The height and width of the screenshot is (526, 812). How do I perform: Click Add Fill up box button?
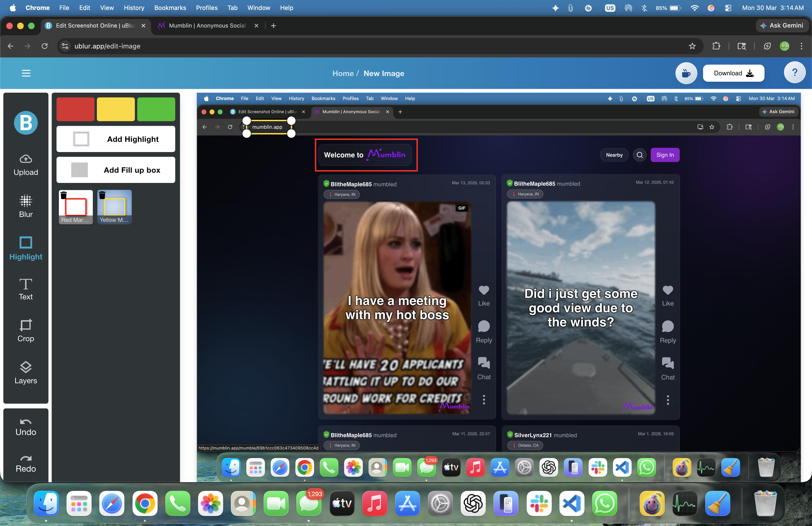tap(116, 170)
